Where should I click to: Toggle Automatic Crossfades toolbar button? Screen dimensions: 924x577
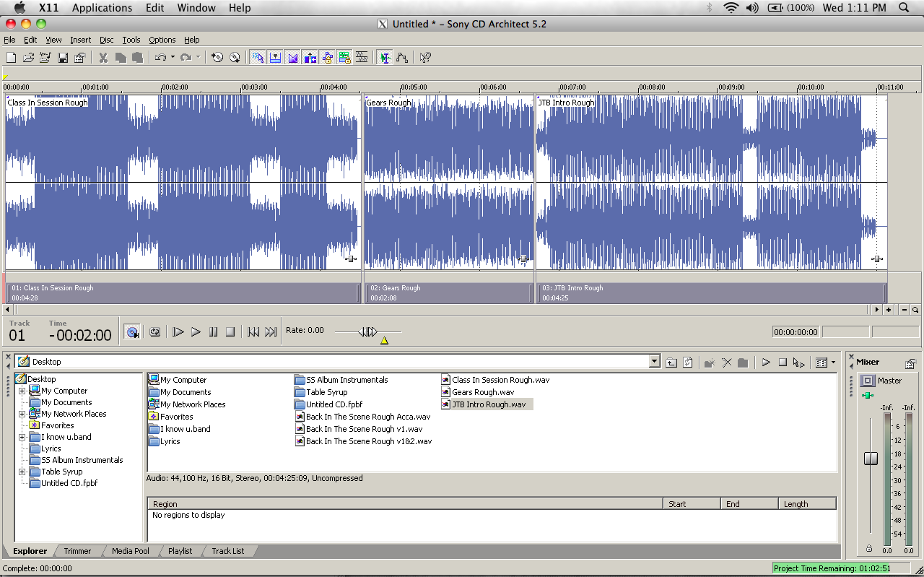point(292,58)
